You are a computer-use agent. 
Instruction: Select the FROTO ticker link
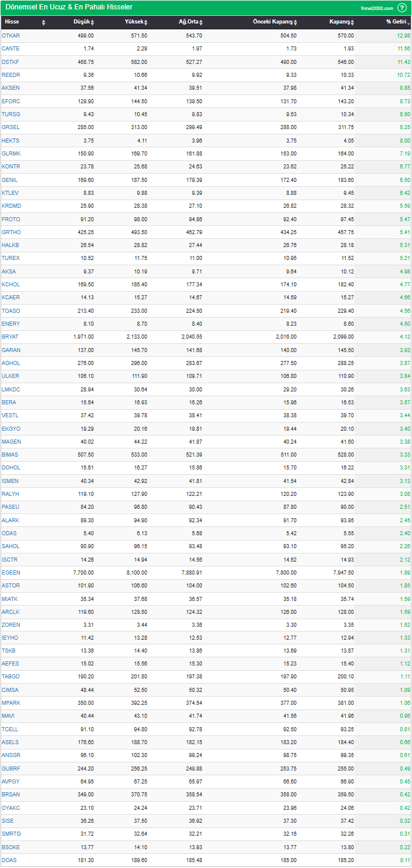pyautogui.click(x=11, y=219)
